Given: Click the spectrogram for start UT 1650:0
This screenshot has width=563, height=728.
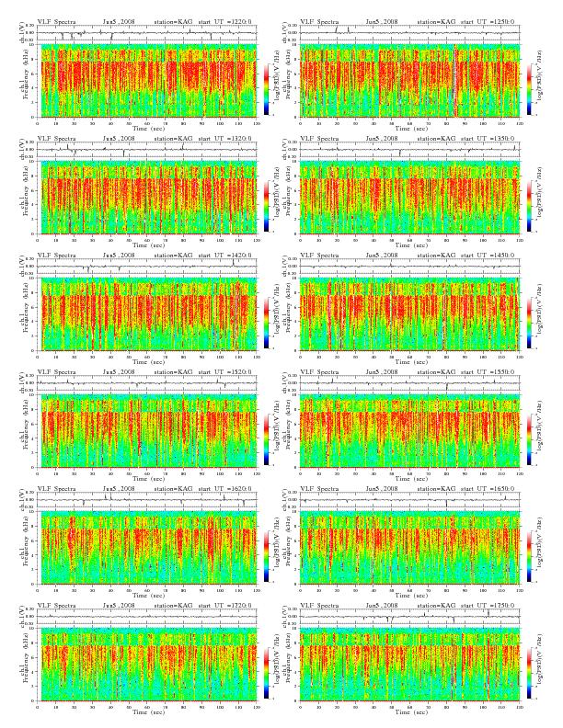Looking at the screenshot, I should pos(409,548).
